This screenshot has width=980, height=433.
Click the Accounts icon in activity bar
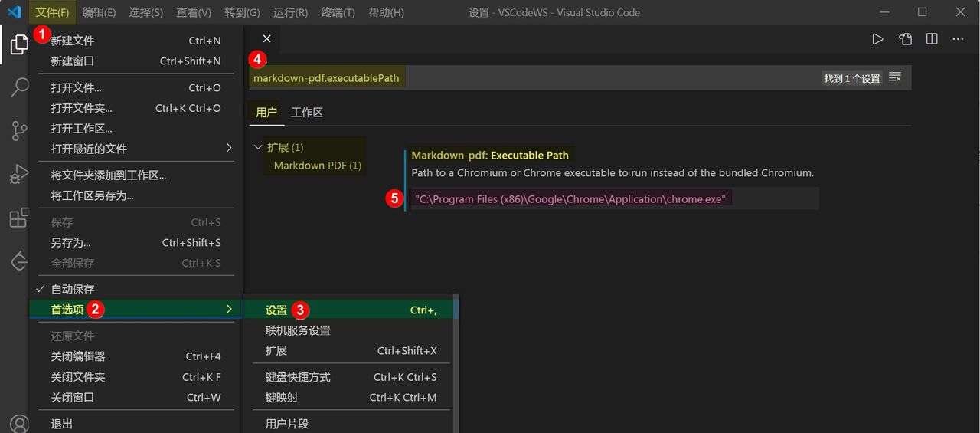(x=18, y=423)
